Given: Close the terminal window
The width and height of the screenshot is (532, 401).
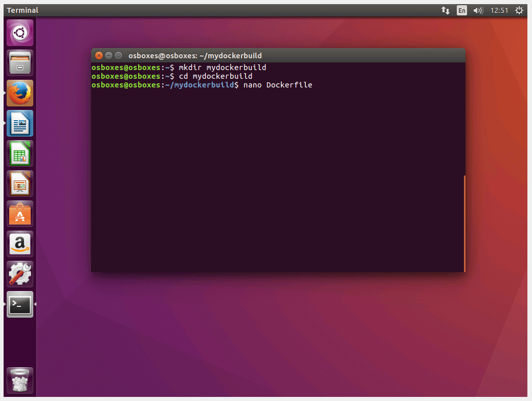Looking at the screenshot, I should click(99, 55).
